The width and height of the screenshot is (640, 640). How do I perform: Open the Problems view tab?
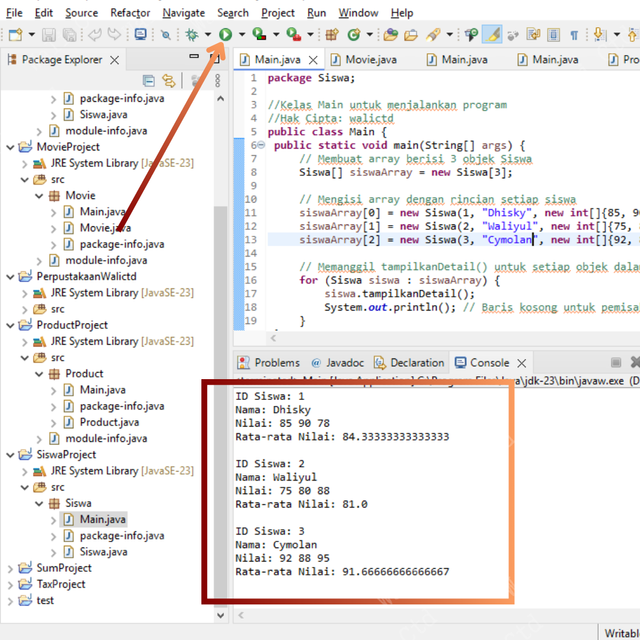pos(276,362)
